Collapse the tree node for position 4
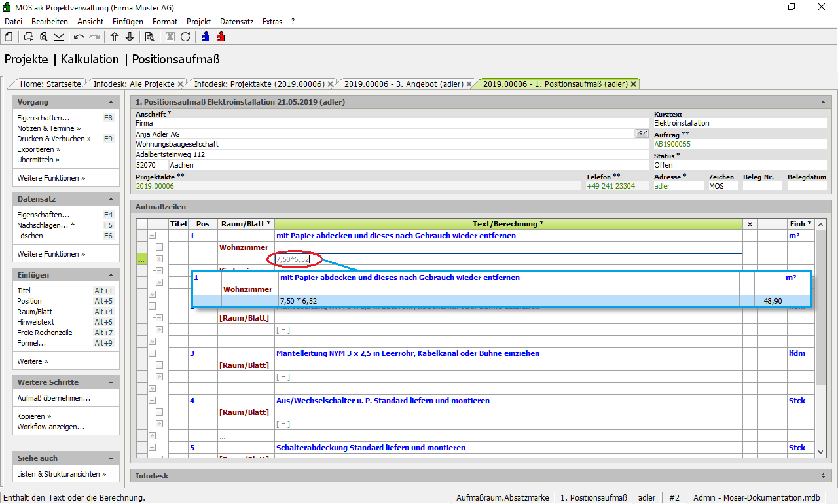838x504 pixels. [152, 401]
